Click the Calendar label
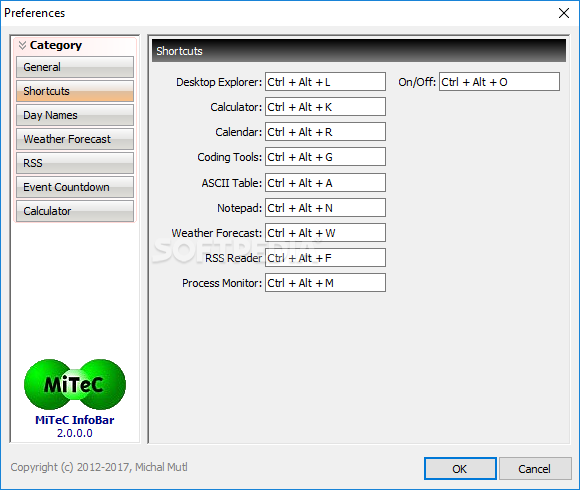Image resolution: width=580 pixels, height=490 pixels. point(239,132)
